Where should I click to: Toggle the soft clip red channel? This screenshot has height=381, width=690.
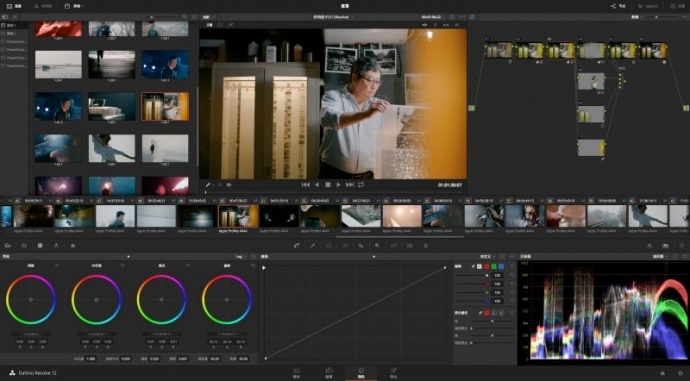486,313
